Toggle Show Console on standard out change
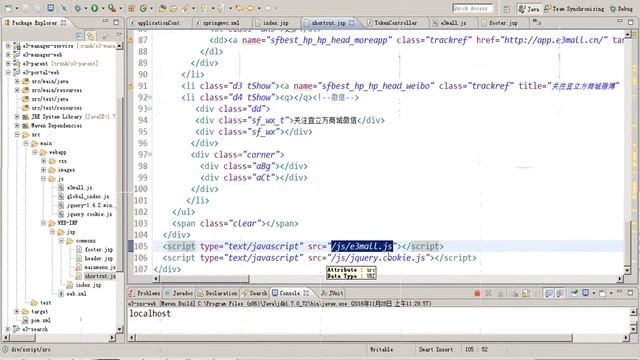The width and height of the screenshot is (640, 360). click(x=549, y=293)
